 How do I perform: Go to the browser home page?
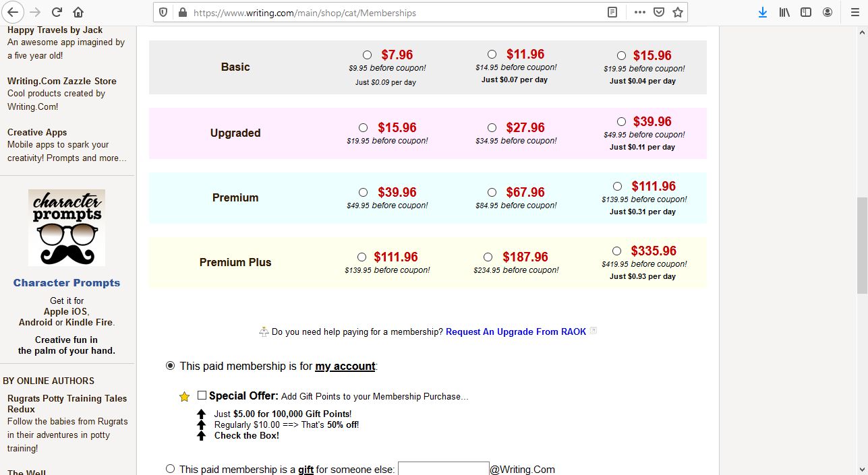click(78, 12)
